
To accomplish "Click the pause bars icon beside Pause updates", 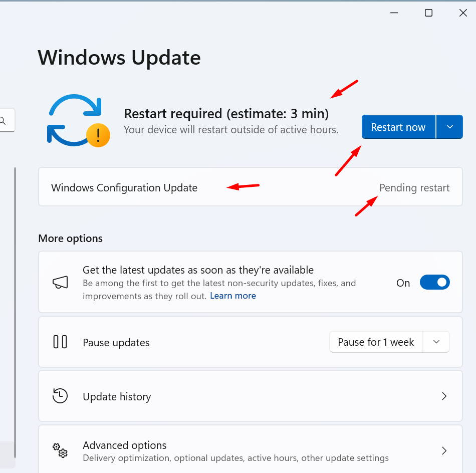I will coord(60,342).
